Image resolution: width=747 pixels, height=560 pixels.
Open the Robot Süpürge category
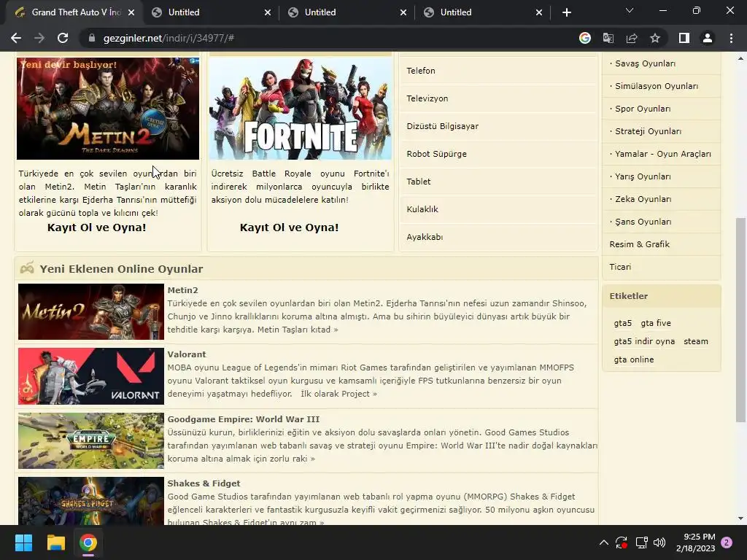click(x=498, y=154)
